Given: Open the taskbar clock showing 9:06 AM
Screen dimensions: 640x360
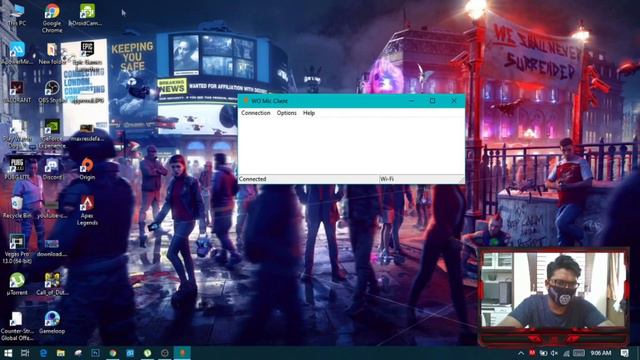Looking at the screenshot, I should pyautogui.click(x=600, y=353).
